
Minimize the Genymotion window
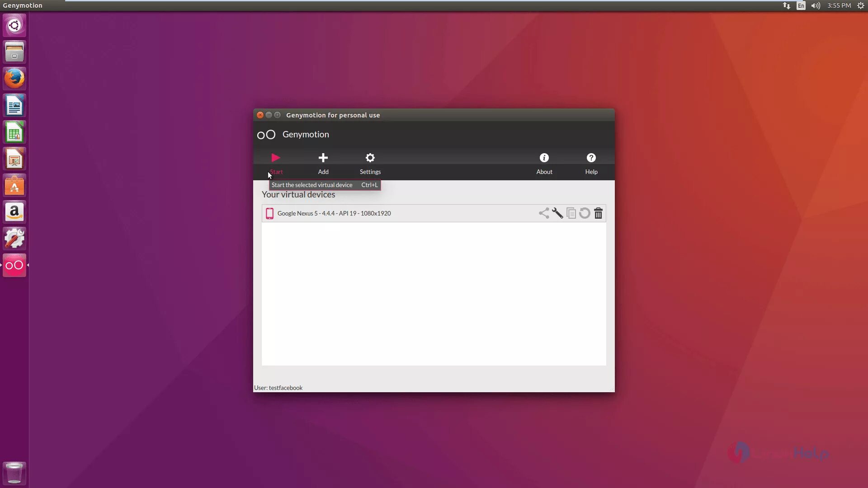click(x=269, y=115)
